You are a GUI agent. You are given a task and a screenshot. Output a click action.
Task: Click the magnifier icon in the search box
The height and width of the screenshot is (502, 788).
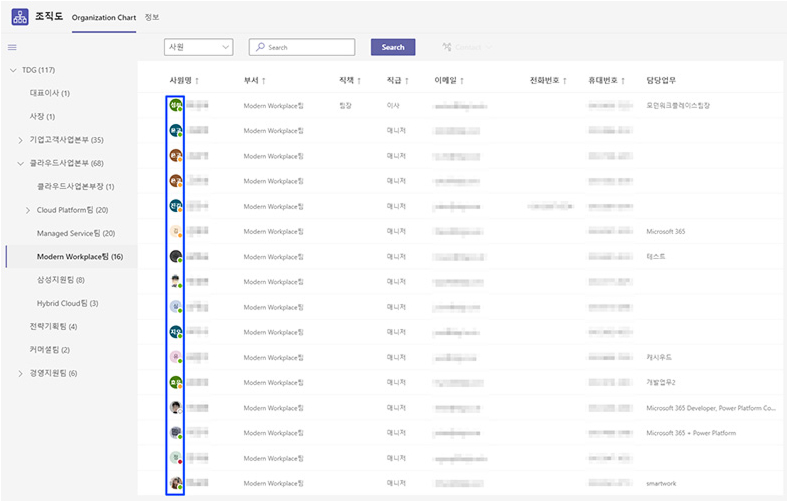point(260,47)
